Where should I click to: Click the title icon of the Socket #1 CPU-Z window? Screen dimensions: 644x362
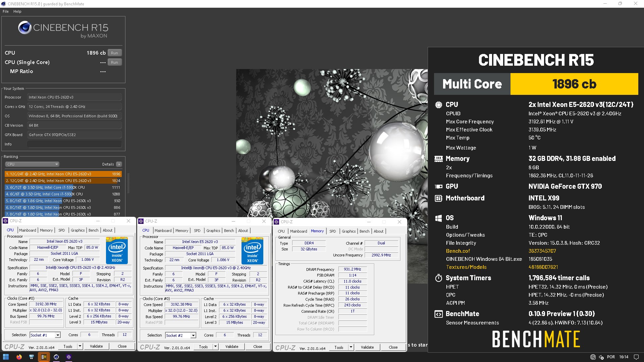click(6, 221)
